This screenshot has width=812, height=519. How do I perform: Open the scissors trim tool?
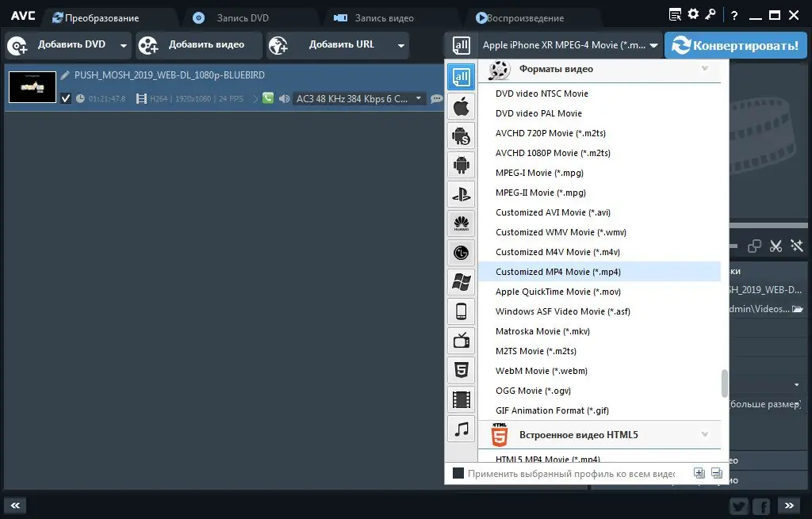point(776,246)
